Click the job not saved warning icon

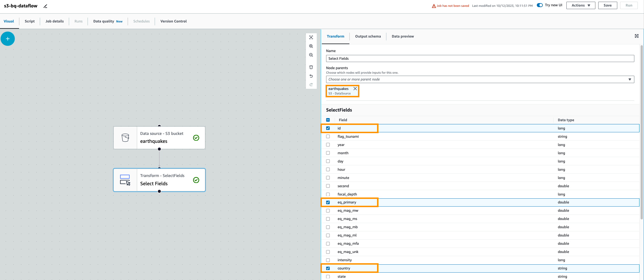[434, 6]
